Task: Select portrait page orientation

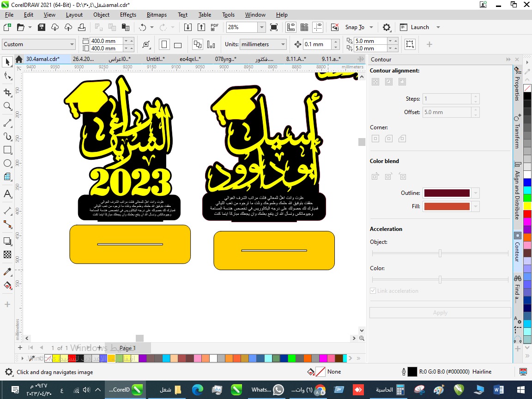Action: pos(164,44)
